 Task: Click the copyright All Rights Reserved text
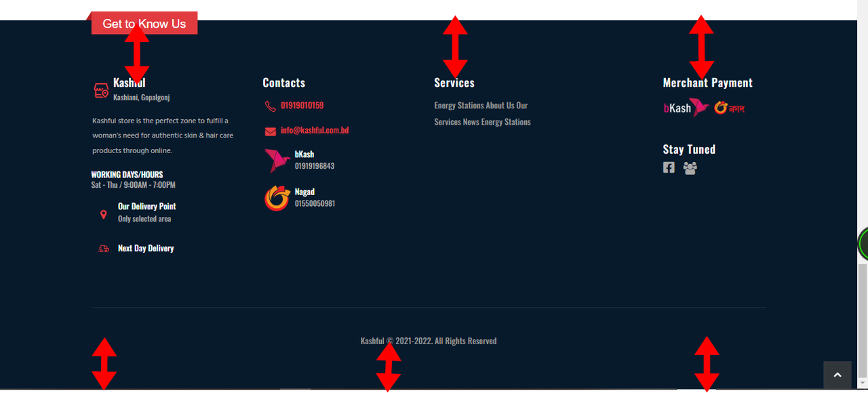pos(429,341)
